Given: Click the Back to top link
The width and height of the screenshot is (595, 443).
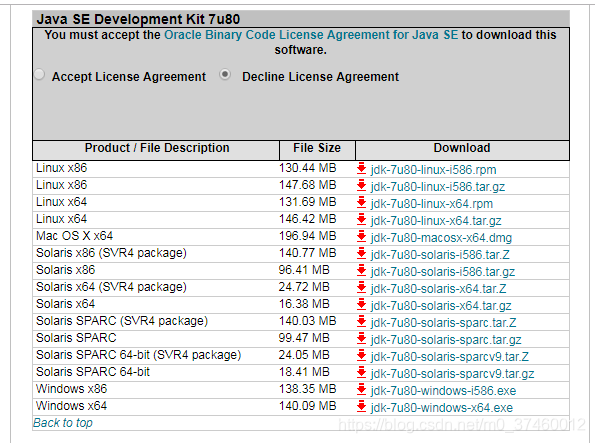Looking at the screenshot, I should (63, 423).
